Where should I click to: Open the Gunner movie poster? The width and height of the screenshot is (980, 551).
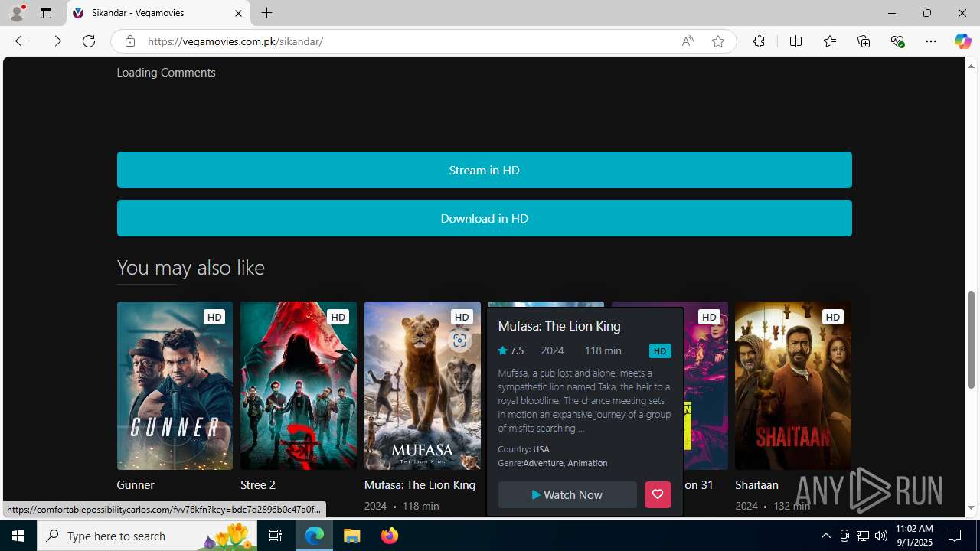pos(175,385)
